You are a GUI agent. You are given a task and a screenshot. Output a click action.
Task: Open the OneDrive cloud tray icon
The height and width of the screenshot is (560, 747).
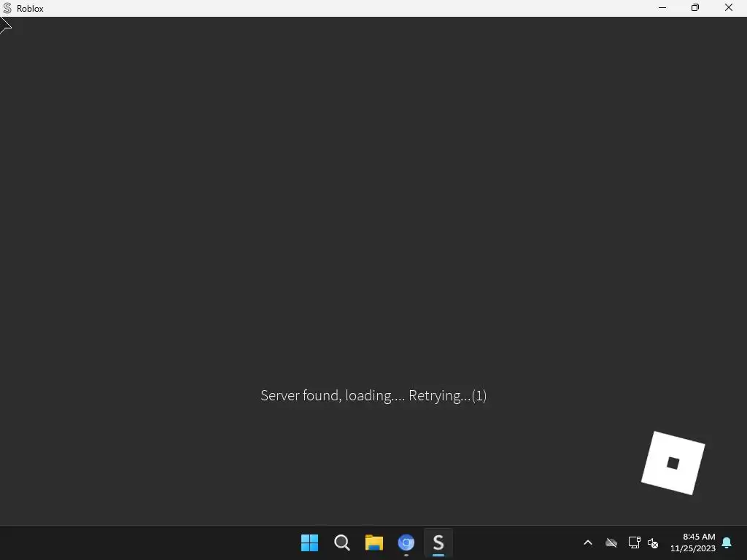[611, 542]
